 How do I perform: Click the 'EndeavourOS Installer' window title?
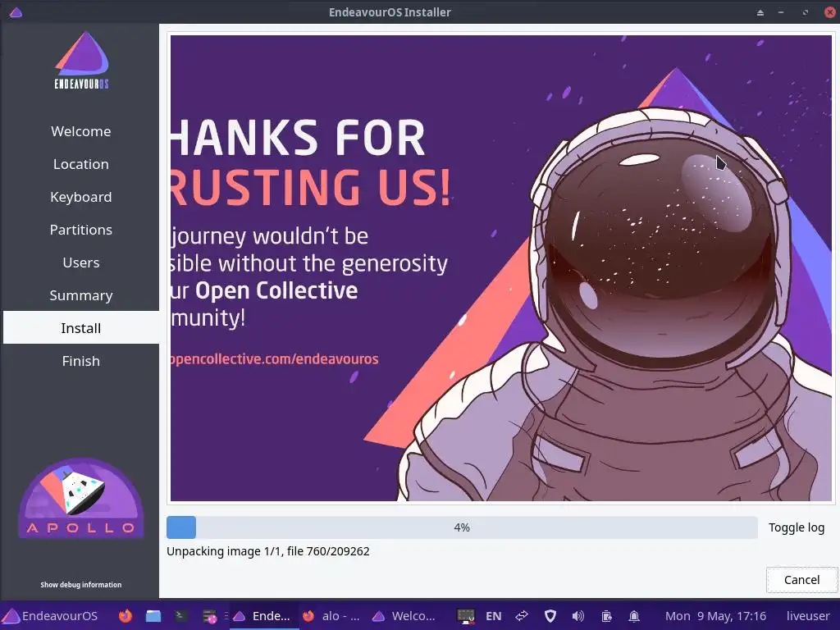click(x=390, y=12)
